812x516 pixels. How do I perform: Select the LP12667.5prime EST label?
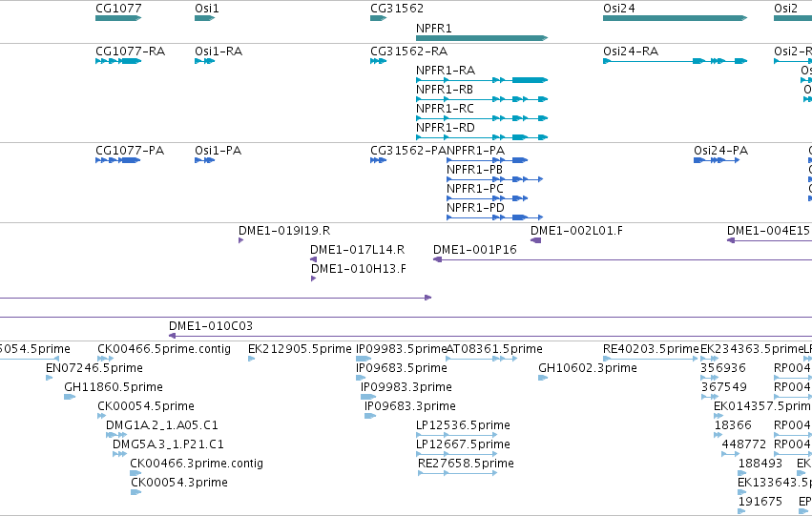[463, 445]
